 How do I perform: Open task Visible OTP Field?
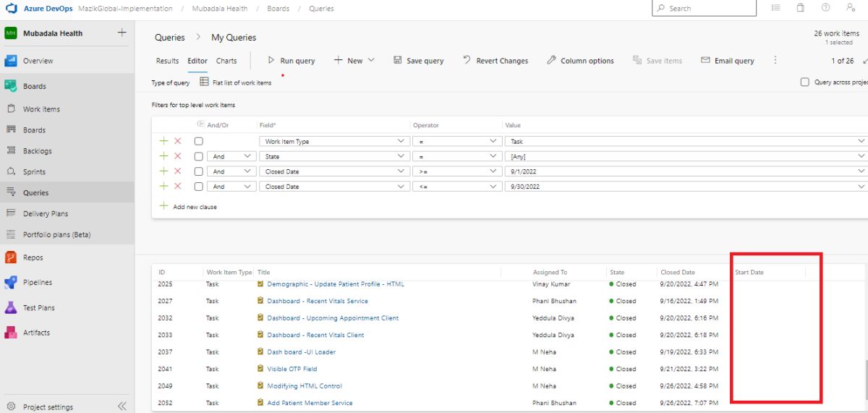(x=292, y=369)
